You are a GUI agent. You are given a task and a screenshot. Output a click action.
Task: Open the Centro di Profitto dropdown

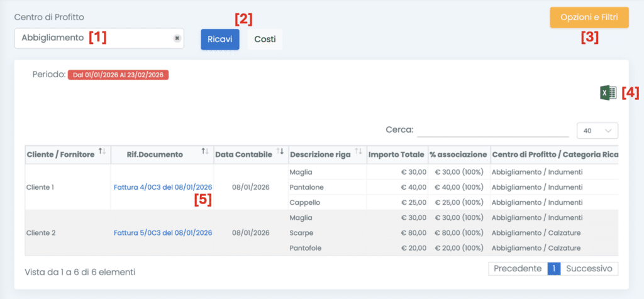94,38
